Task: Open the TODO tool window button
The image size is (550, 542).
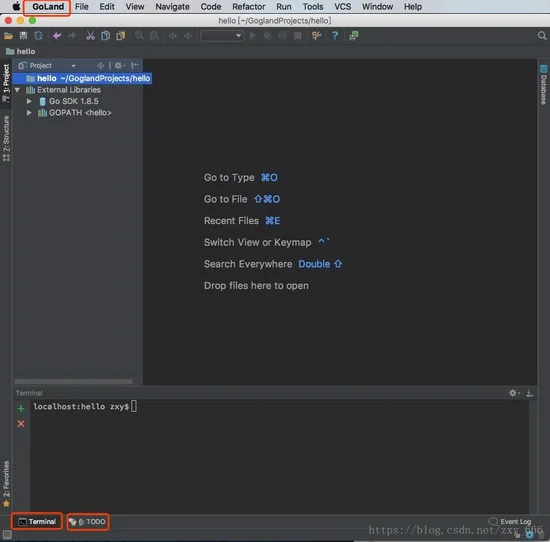Action: point(88,522)
